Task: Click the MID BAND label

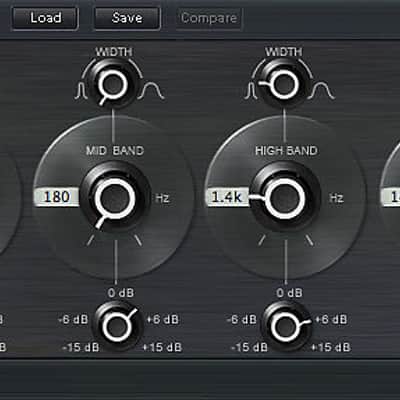Action: pos(115,151)
